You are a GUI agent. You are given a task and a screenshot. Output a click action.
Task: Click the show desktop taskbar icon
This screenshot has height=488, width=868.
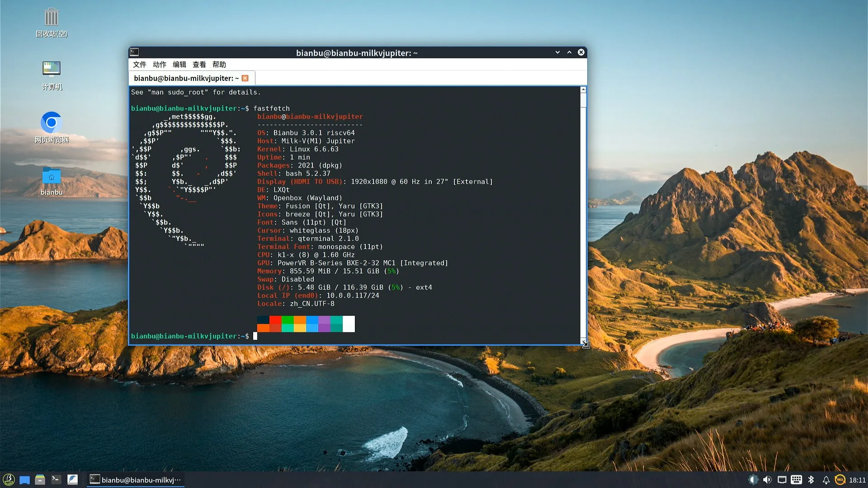click(x=24, y=480)
